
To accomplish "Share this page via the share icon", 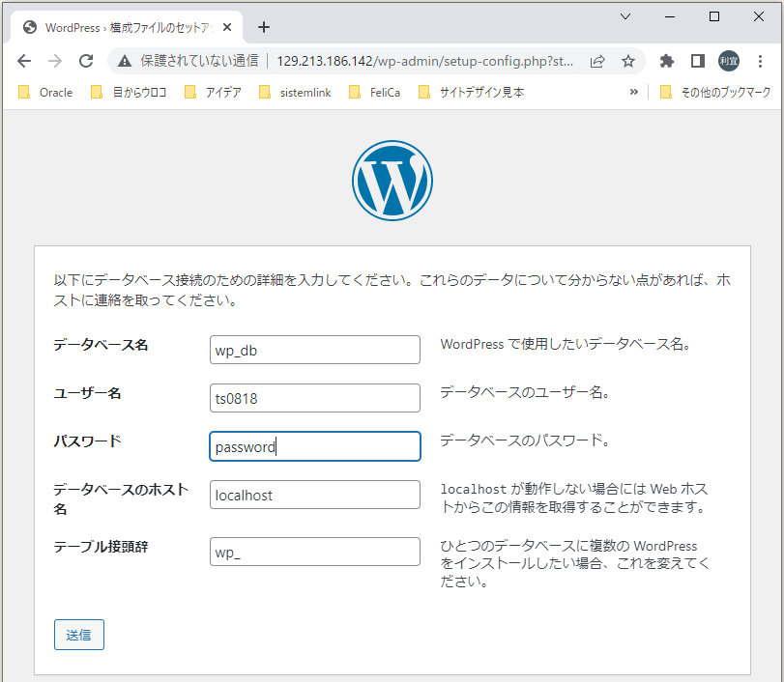I will [x=597, y=62].
